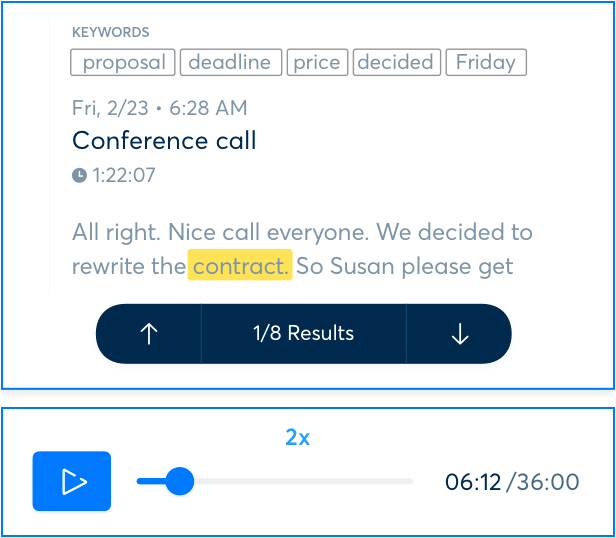Pick the "decided" keyword tag
Viewport: 616px width, 538px height.
point(397,62)
